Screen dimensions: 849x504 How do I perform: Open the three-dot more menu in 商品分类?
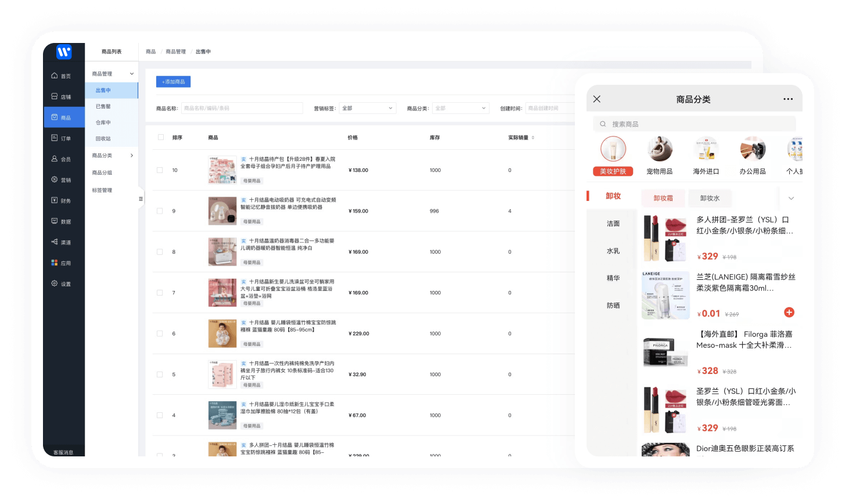click(787, 99)
